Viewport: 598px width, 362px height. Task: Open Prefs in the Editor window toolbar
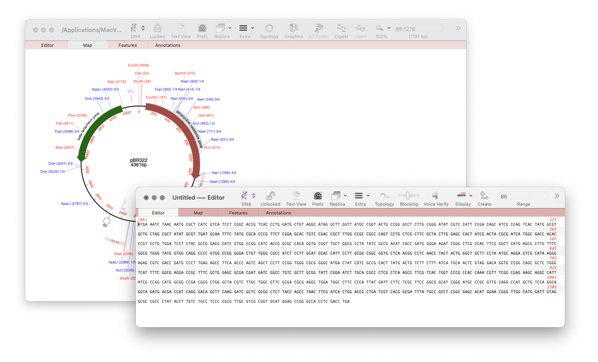tap(317, 196)
